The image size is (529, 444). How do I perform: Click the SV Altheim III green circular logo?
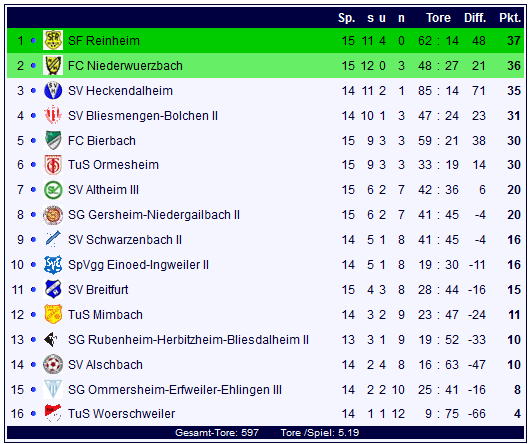[x=53, y=190]
